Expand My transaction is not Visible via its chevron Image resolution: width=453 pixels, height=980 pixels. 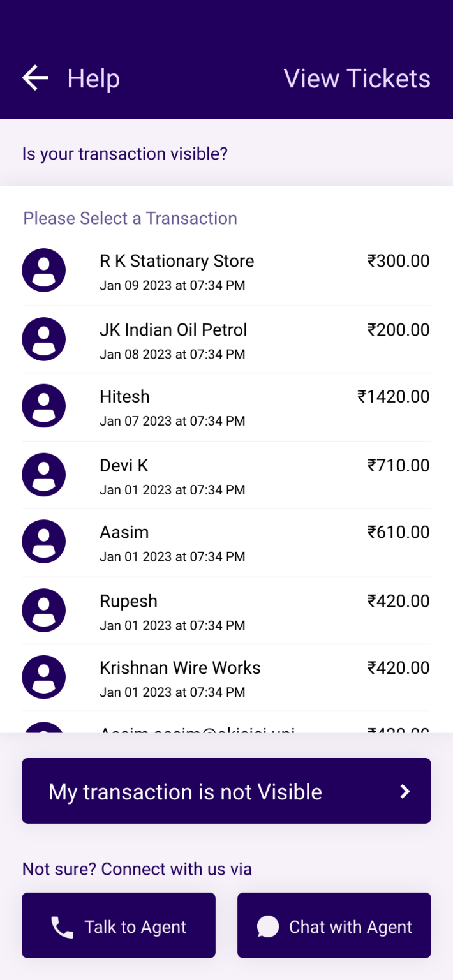tap(405, 791)
